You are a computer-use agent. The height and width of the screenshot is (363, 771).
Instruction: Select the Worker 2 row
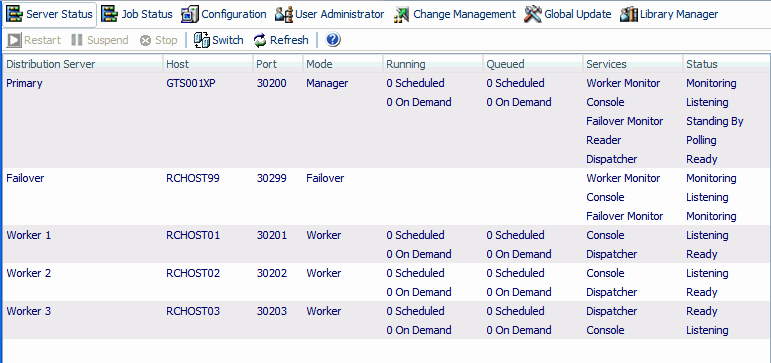(386, 282)
